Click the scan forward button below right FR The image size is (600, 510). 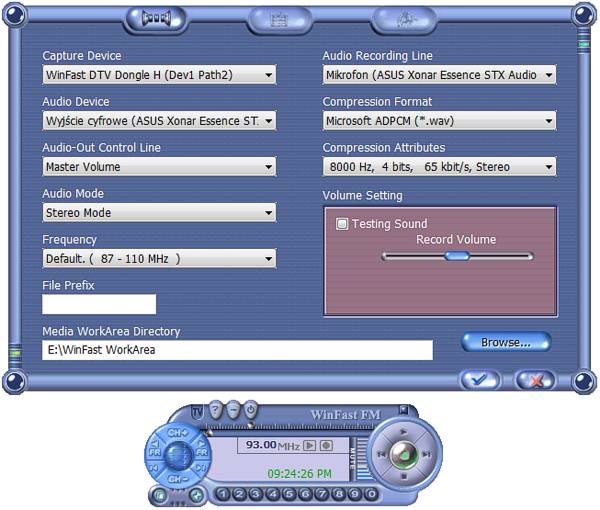pos(201,468)
